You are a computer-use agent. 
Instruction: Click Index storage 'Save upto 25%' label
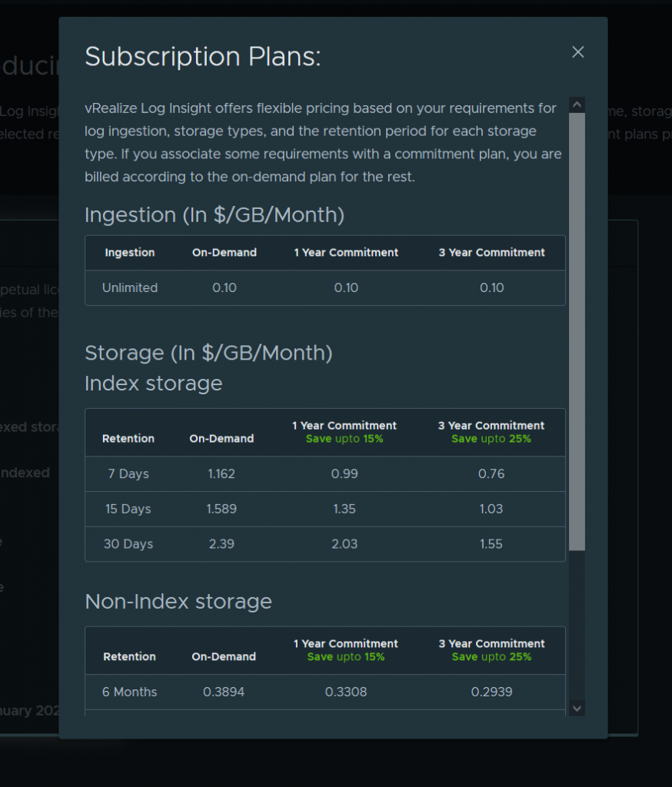click(491, 439)
